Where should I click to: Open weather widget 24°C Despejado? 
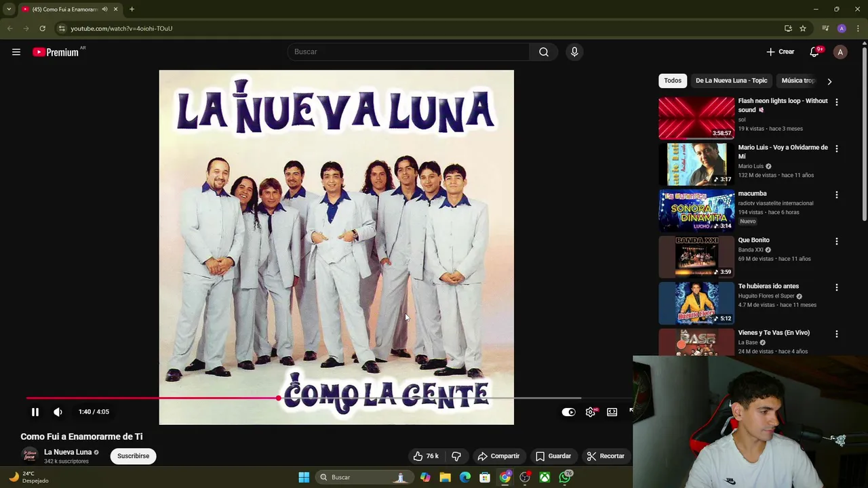(28, 477)
